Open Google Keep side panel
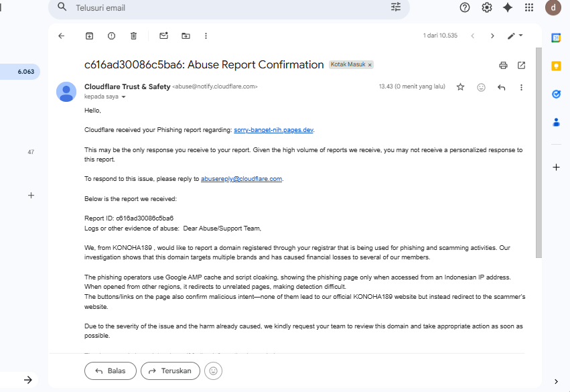This screenshot has width=570, height=392. [x=556, y=66]
